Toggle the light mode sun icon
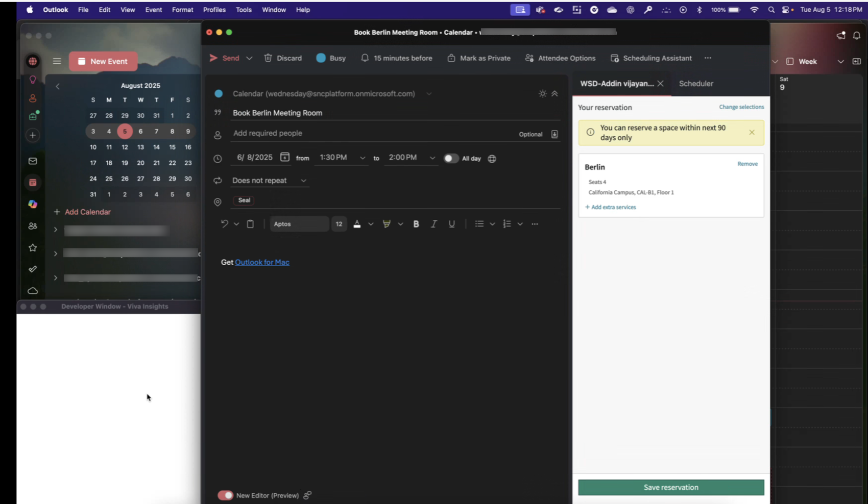Image resolution: width=868 pixels, height=504 pixels. pyautogui.click(x=542, y=94)
